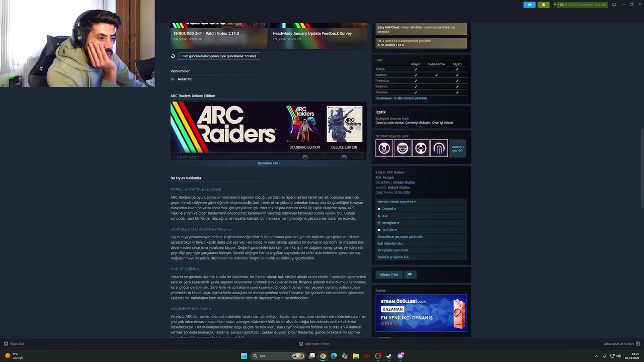Open the Metacritic review link
This screenshot has height=362, width=644.
point(185,79)
